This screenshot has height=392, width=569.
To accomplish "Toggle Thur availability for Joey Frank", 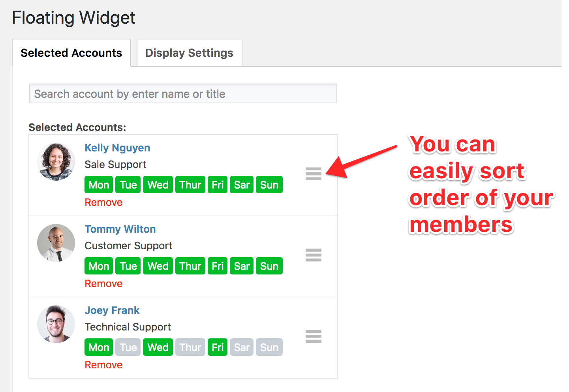I will click(190, 347).
